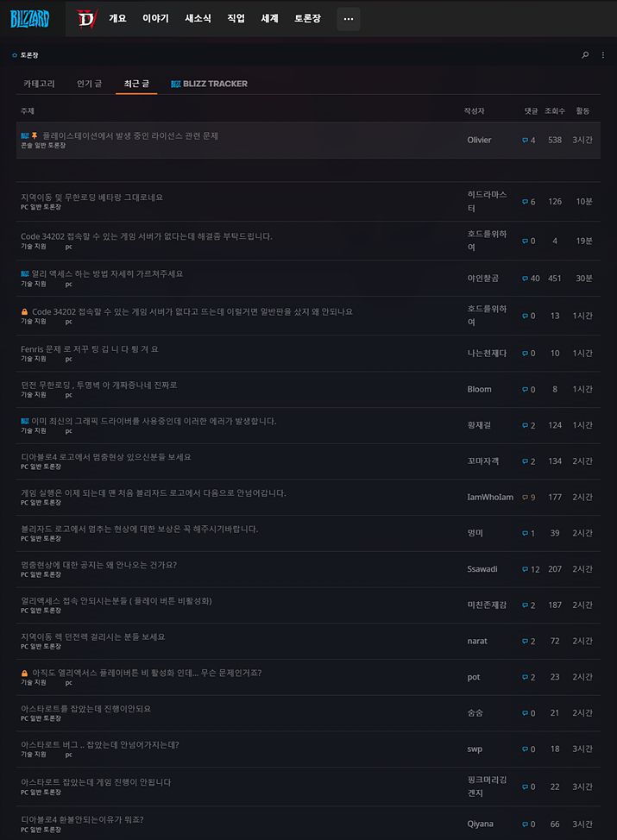Click reply bubble icon on Olivier's topic
The height and width of the screenshot is (840, 617).
(x=525, y=141)
